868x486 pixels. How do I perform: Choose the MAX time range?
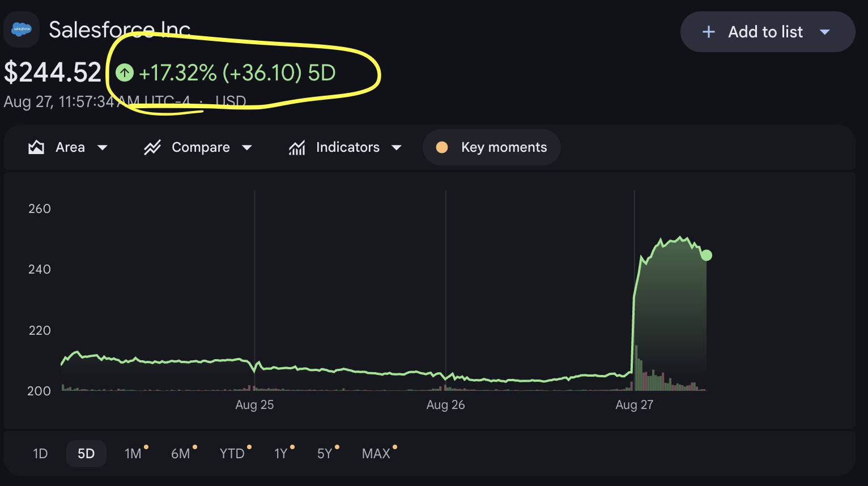point(376,454)
